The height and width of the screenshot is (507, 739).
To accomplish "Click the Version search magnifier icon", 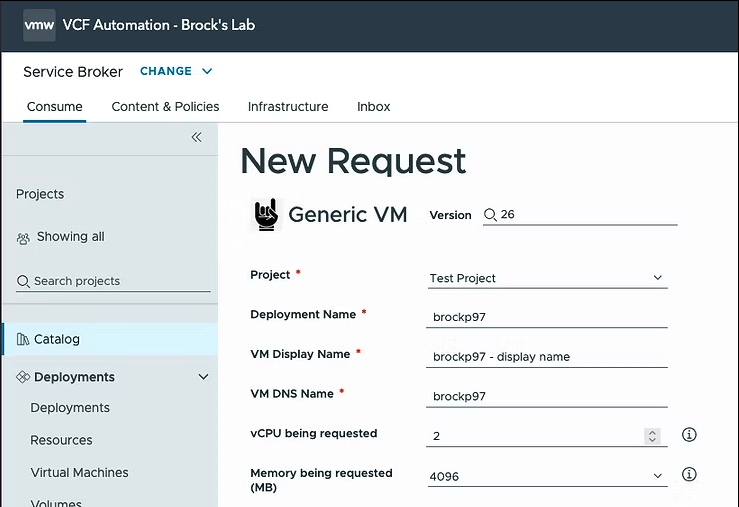I will click(490, 215).
